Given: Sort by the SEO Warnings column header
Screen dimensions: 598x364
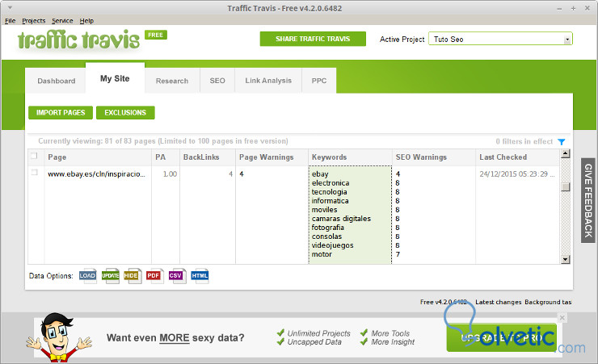Looking at the screenshot, I should click(x=434, y=157).
